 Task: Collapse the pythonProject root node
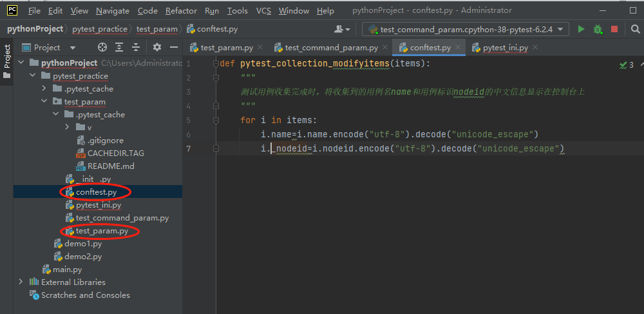coord(21,63)
